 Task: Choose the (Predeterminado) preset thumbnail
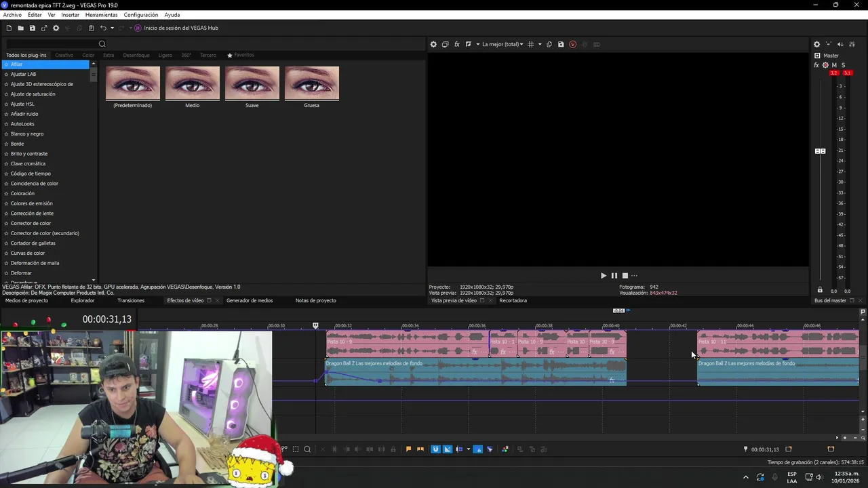pos(133,83)
